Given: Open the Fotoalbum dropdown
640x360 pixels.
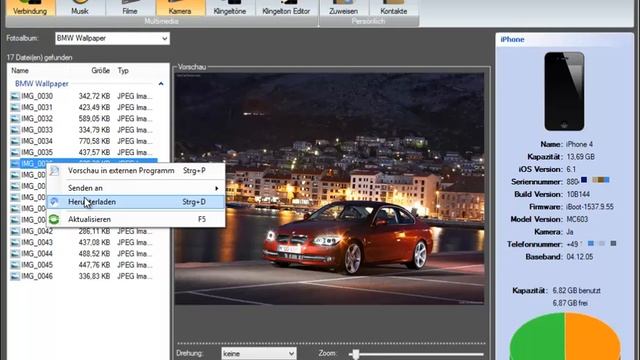Looking at the screenshot, I should tap(112, 38).
